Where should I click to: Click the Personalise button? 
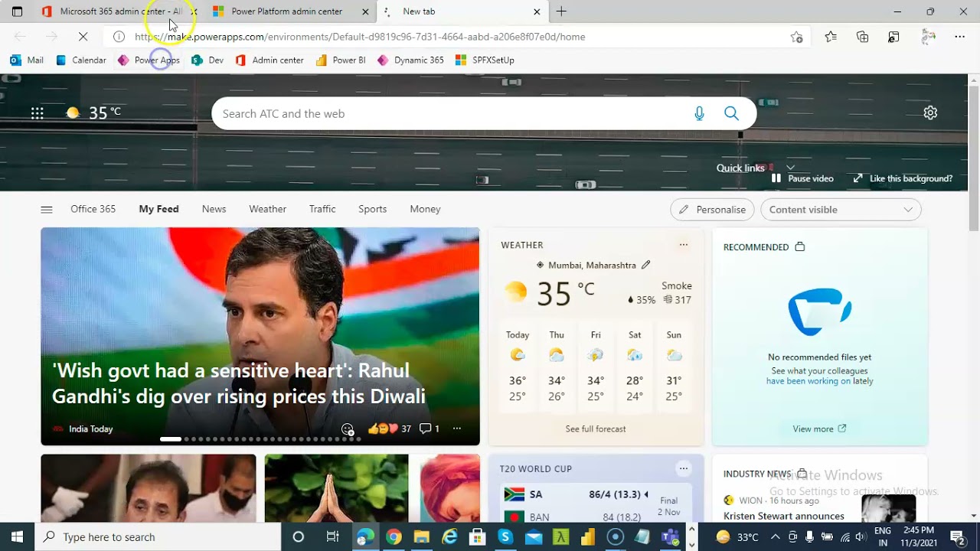tap(712, 210)
